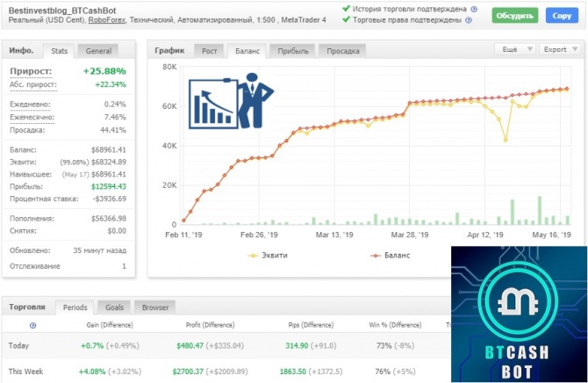The image size is (588, 383).
Task: Select the Periods tab
Action: click(x=75, y=307)
